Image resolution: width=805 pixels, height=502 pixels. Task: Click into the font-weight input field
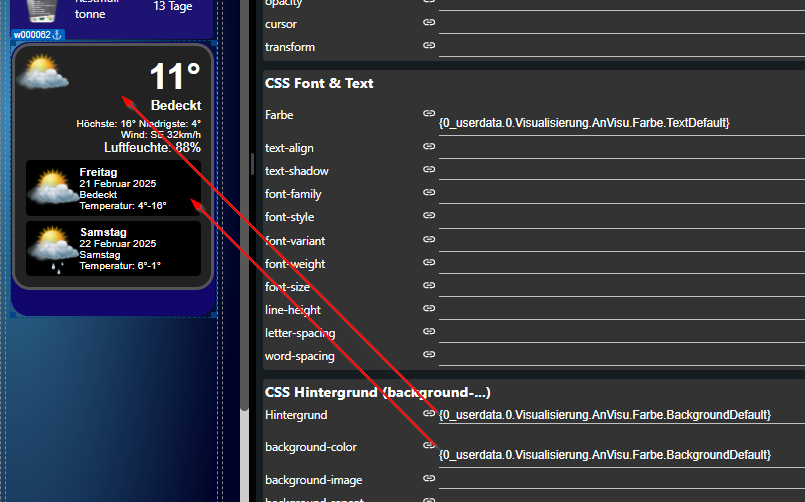pos(622,264)
